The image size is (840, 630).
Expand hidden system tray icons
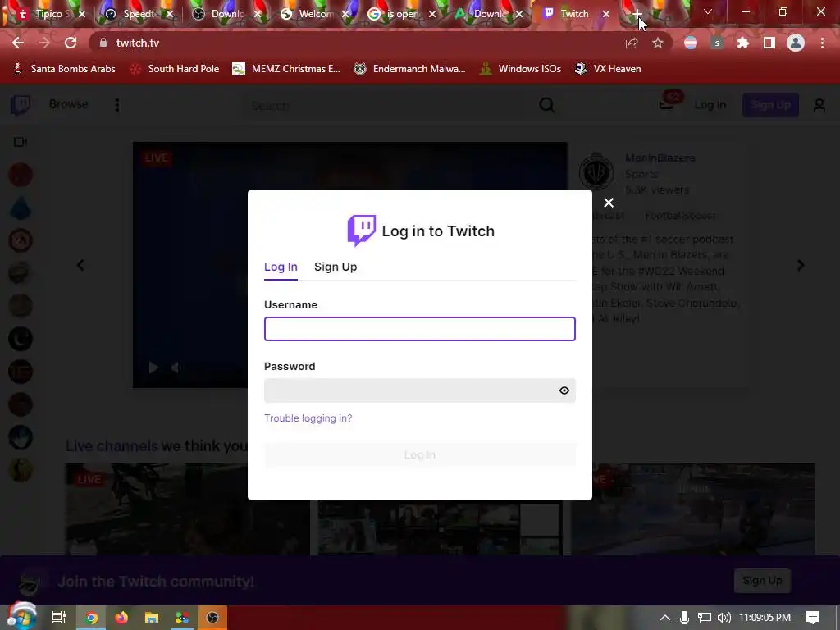[x=664, y=618]
